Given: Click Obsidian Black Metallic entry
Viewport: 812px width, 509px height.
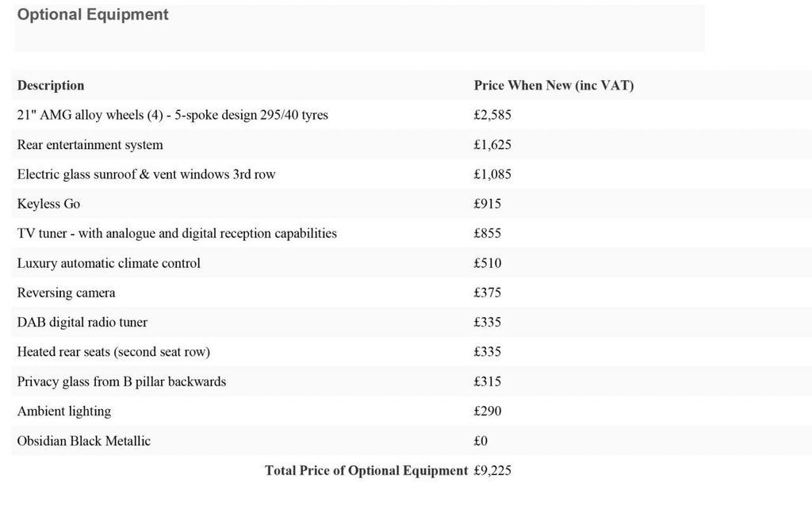Looking at the screenshot, I should pos(84,441).
